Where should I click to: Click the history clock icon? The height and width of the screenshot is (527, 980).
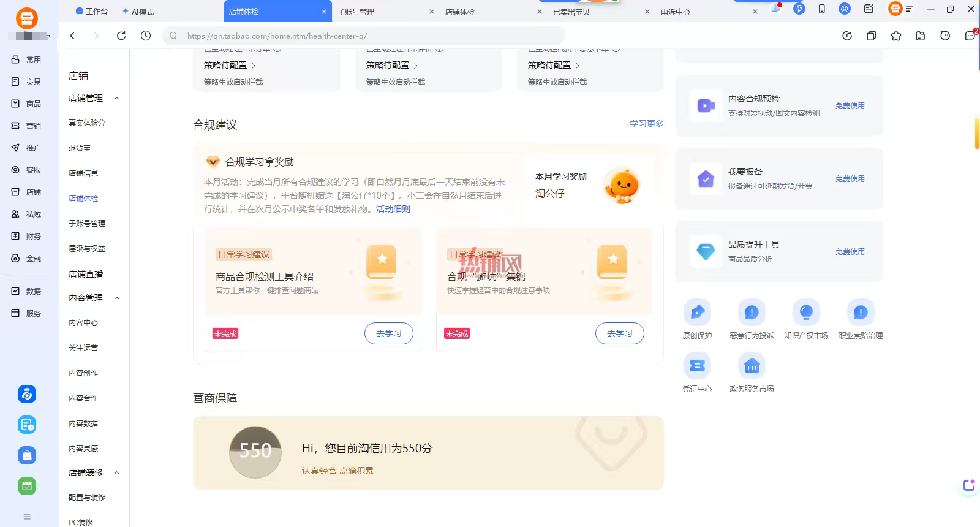coord(146,36)
